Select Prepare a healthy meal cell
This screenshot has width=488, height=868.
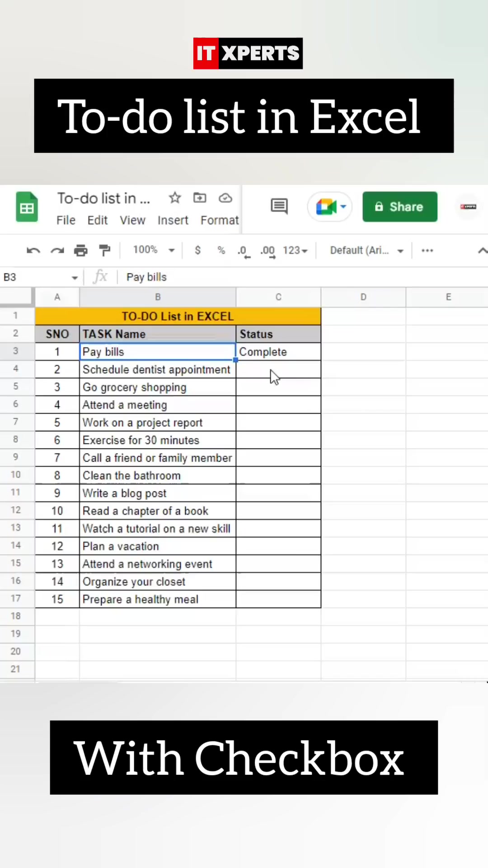(158, 599)
